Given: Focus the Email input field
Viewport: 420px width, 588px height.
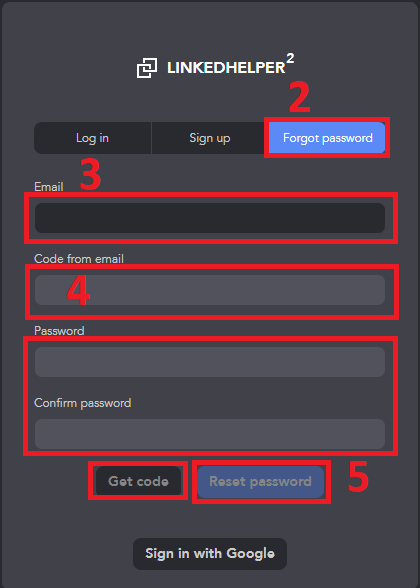Looking at the screenshot, I should (x=210, y=218).
